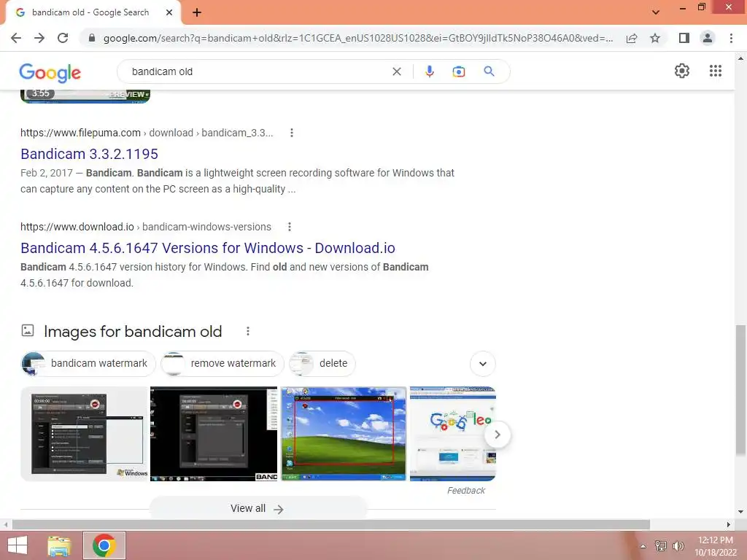
Task: Open more options for the filepuma result
Action: pos(292,133)
